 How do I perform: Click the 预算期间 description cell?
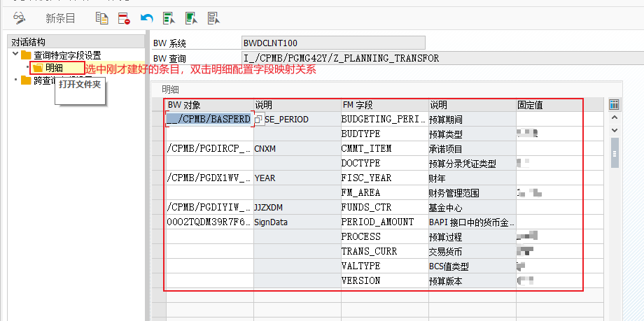472,119
